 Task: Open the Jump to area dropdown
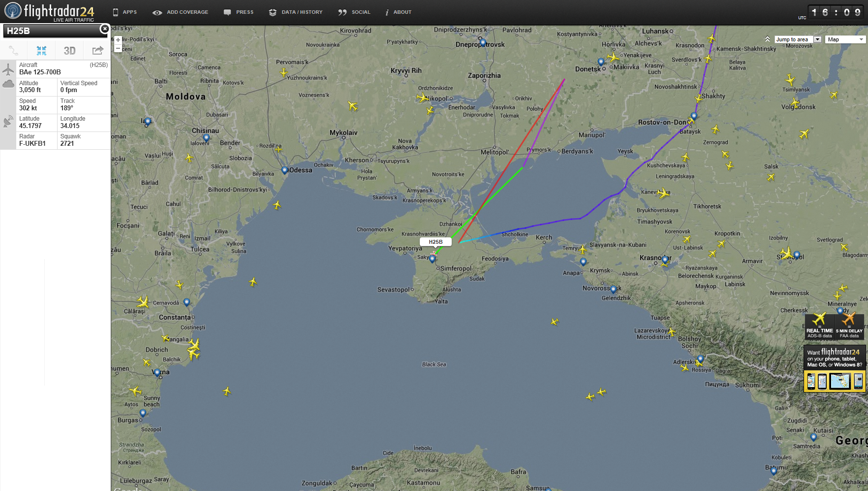(x=798, y=39)
